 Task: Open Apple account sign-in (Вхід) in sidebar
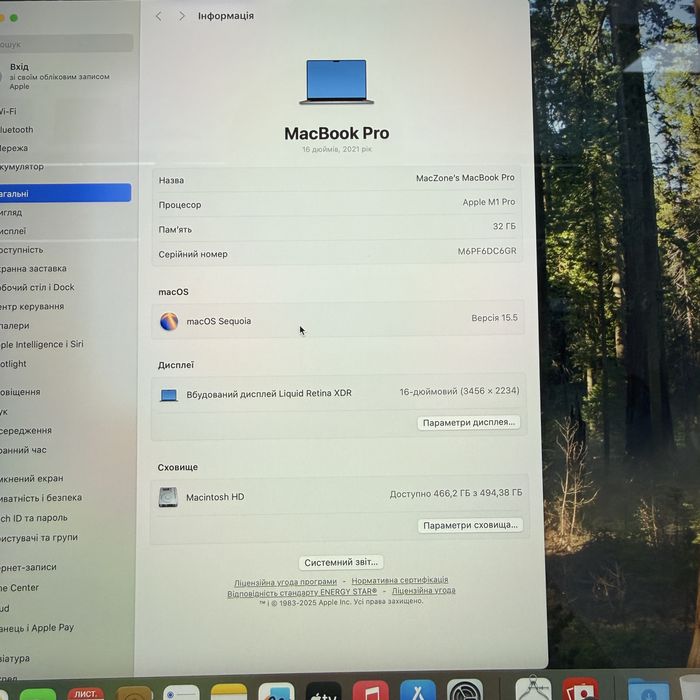pyautogui.click(x=60, y=76)
